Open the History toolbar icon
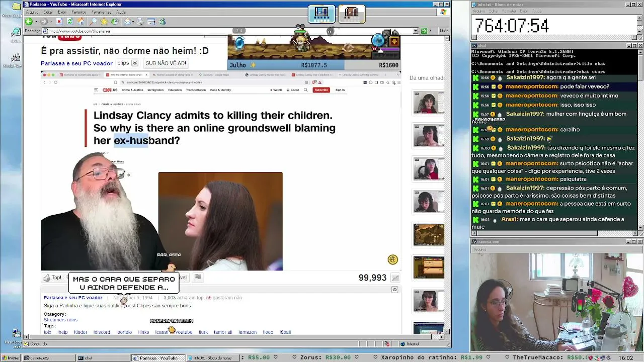The width and height of the screenshot is (644, 362). tap(115, 22)
